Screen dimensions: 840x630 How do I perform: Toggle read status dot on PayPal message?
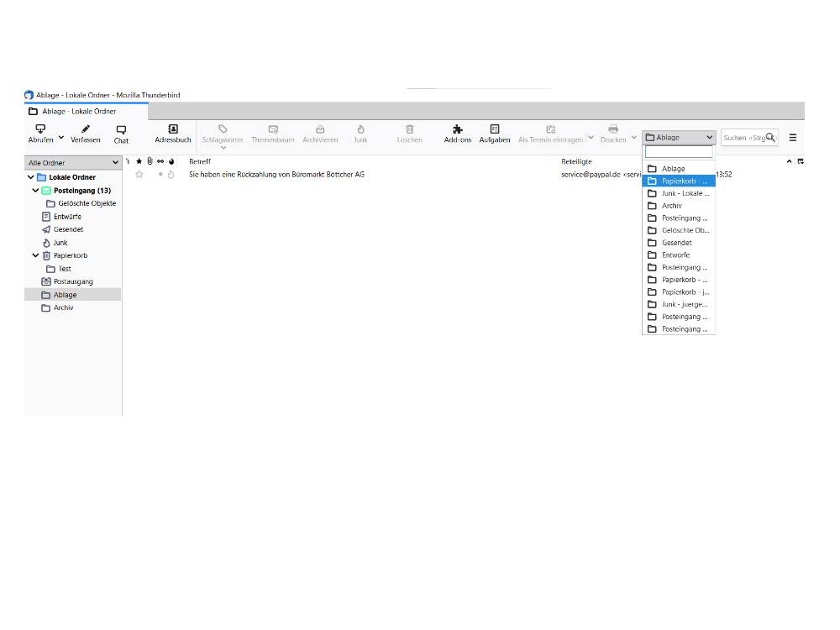[x=160, y=174]
